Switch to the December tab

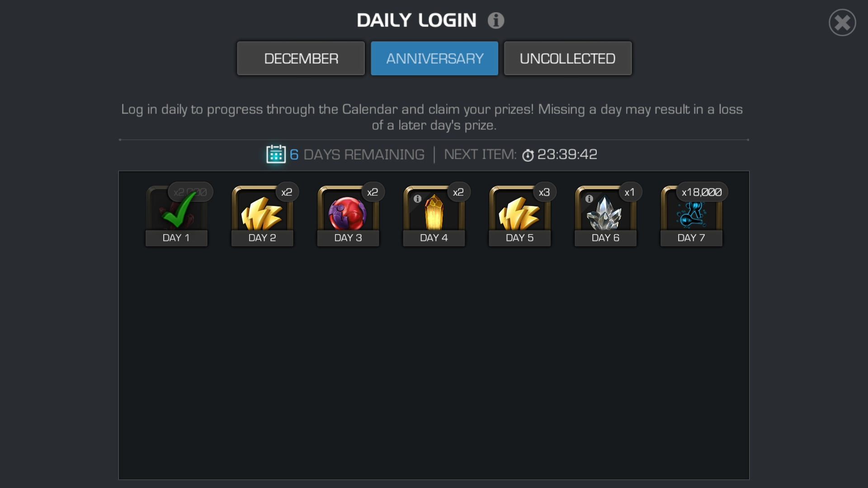pos(301,58)
